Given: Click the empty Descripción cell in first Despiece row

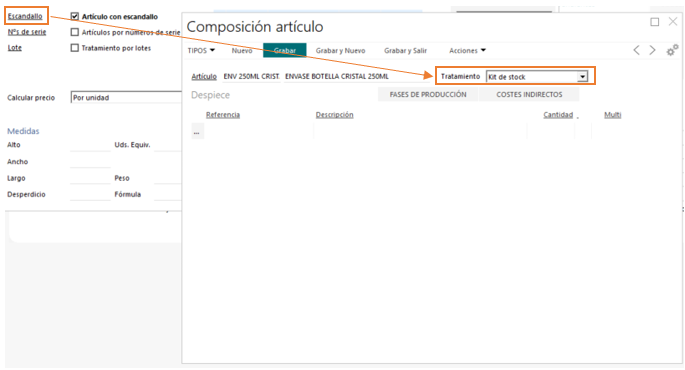Looking at the screenshot, I should pyautogui.click(x=420, y=131).
